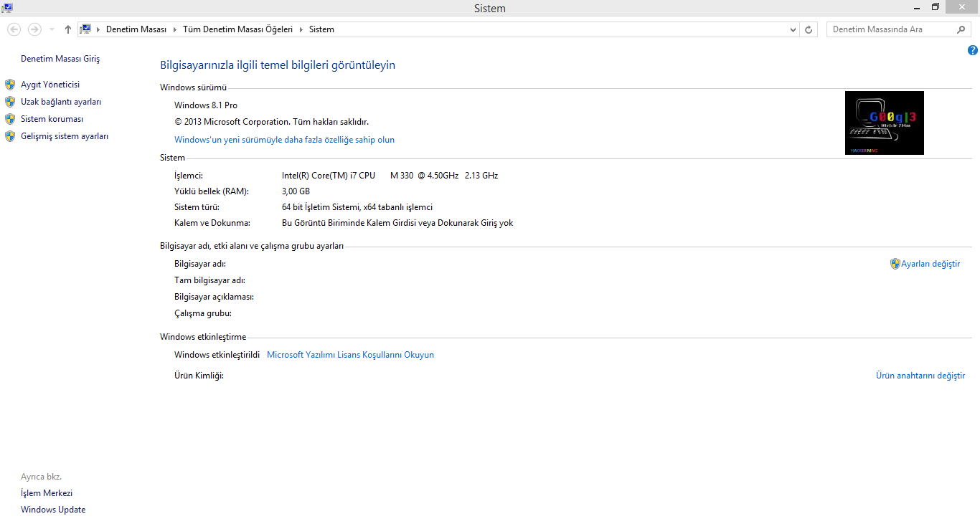Restore down the Sistem window
Viewport: 980px width, 524px height.
pyautogui.click(x=936, y=7)
